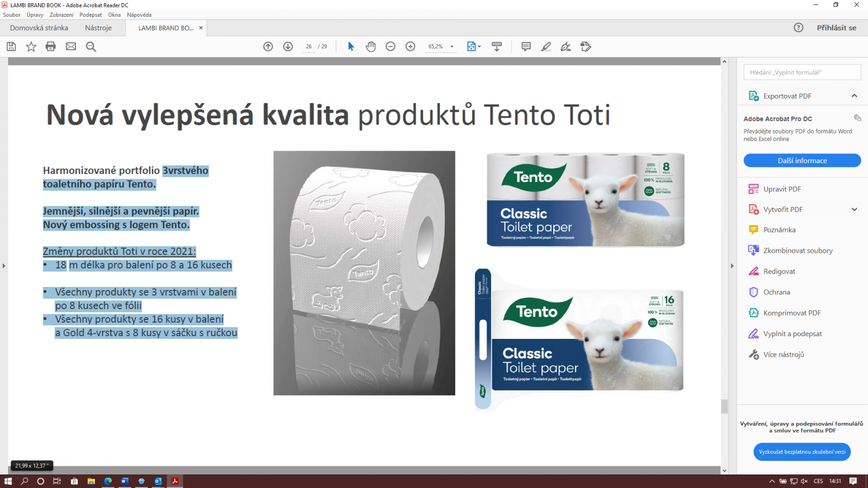
Task: Go to previous page arrow
Action: [x=268, y=47]
